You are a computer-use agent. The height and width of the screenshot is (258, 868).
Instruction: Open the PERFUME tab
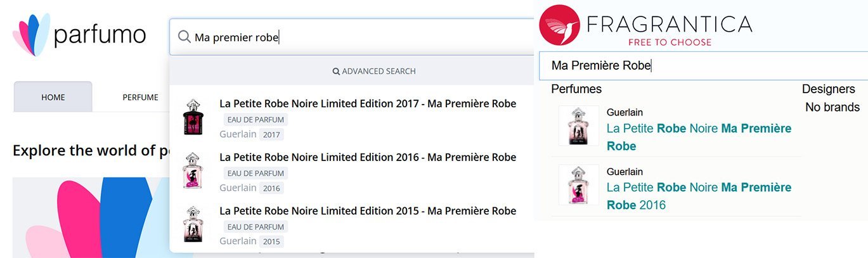pyautogui.click(x=140, y=97)
